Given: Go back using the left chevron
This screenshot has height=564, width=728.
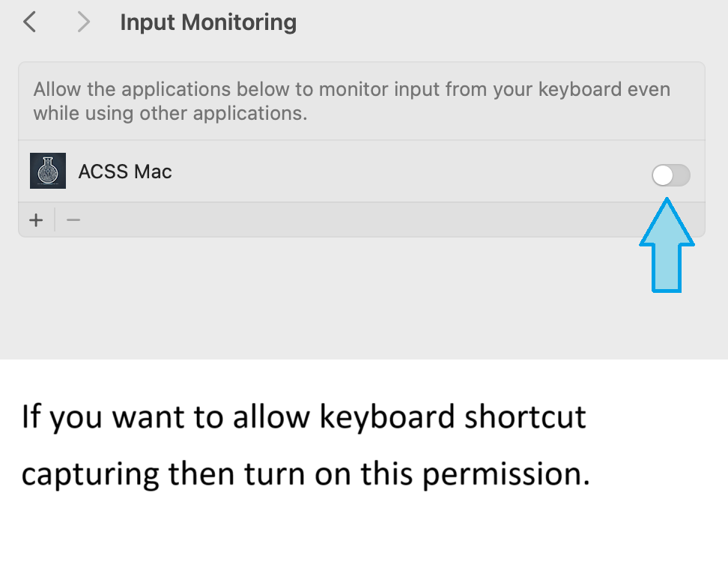Looking at the screenshot, I should pyautogui.click(x=30, y=22).
